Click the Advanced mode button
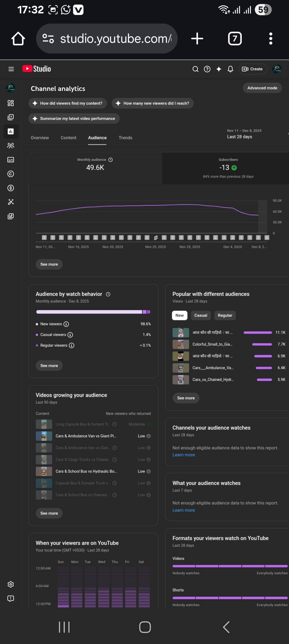The width and height of the screenshot is (289, 644). [x=262, y=88]
